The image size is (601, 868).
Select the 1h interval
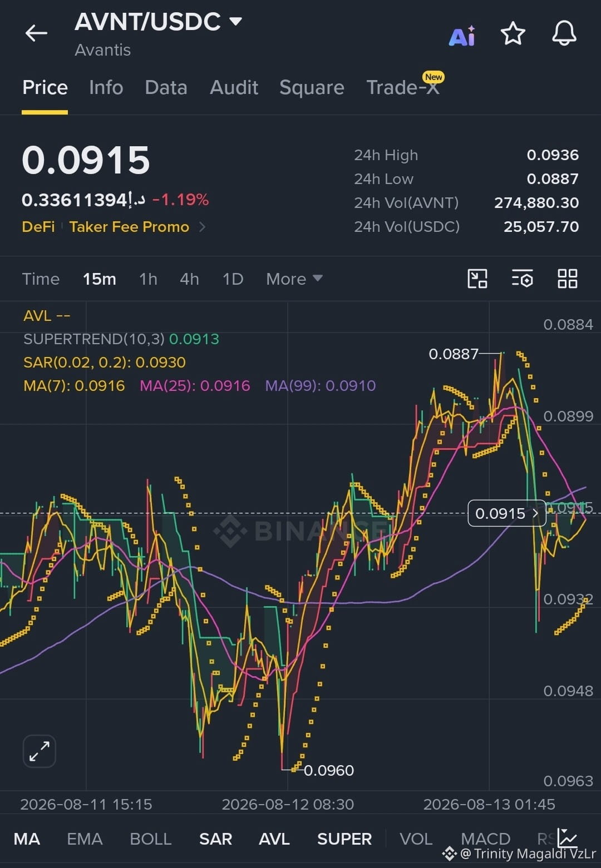pyautogui.click(x=148, y=279)
